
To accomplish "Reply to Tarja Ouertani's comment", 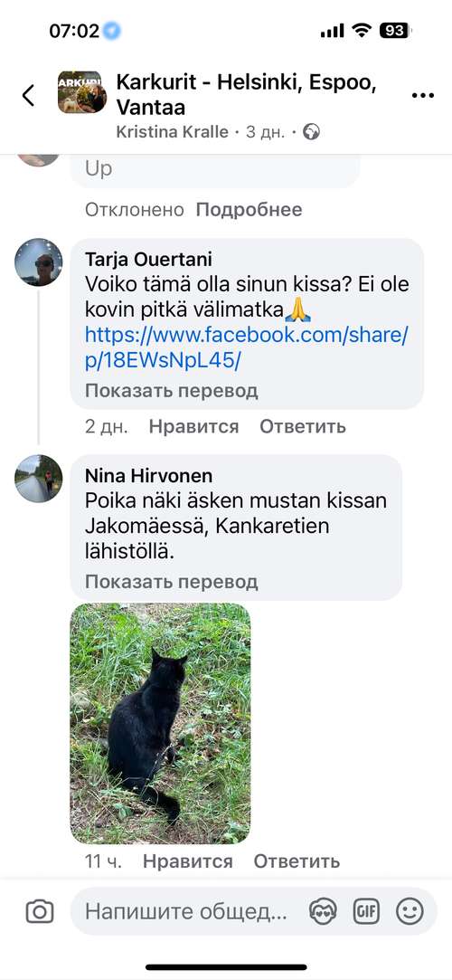I will 303,426.
